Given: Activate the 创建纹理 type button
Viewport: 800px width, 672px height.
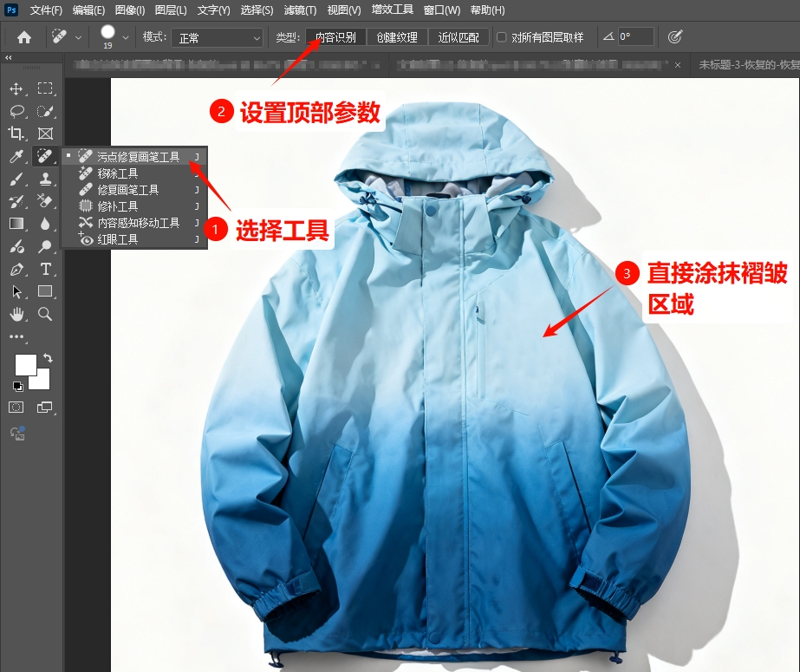Looking at the screenshot, I should 398,38.
